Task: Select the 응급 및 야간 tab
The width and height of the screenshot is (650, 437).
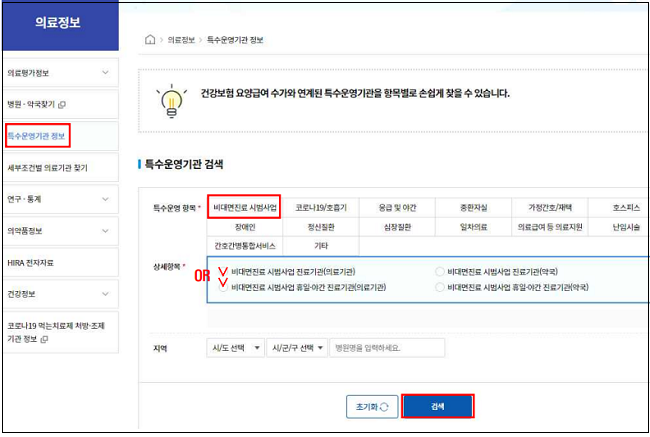Action: point(397,207)
